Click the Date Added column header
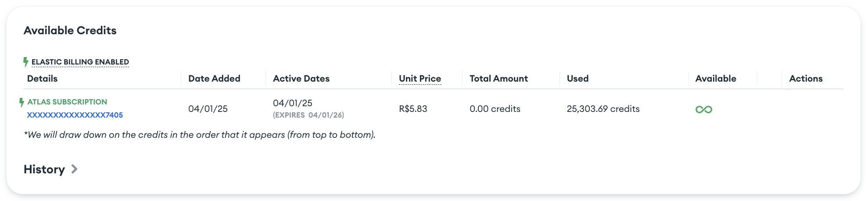Screen dimensions: 868x201 pos(214,79)
